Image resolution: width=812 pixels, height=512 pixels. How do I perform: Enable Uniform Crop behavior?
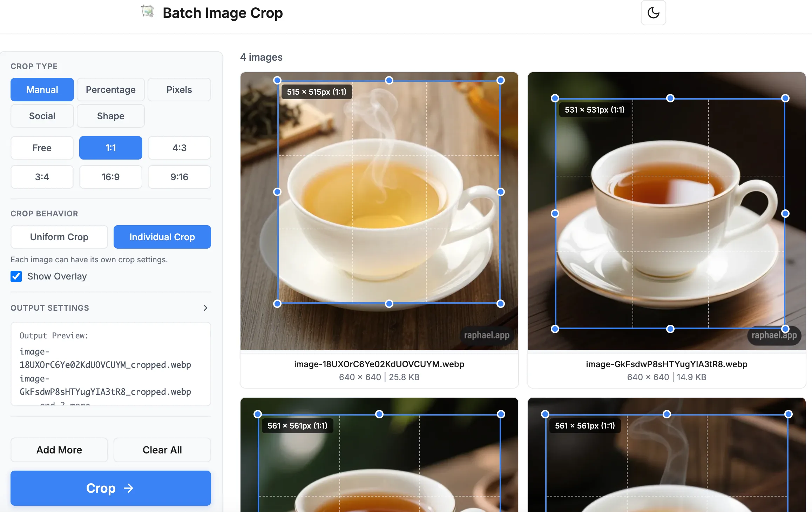(59, 237)
